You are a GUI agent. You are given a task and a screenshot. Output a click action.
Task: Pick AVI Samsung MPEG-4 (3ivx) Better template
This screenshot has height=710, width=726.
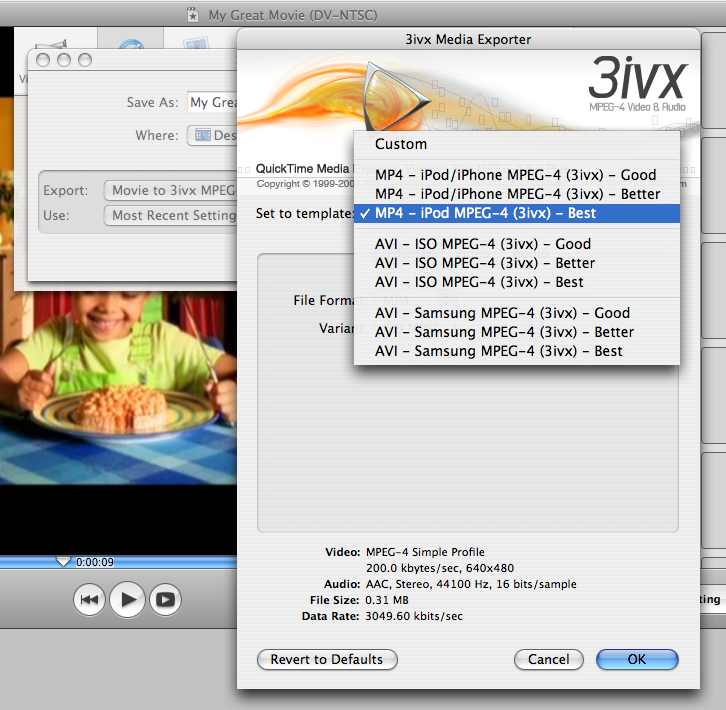pos(517,332)
